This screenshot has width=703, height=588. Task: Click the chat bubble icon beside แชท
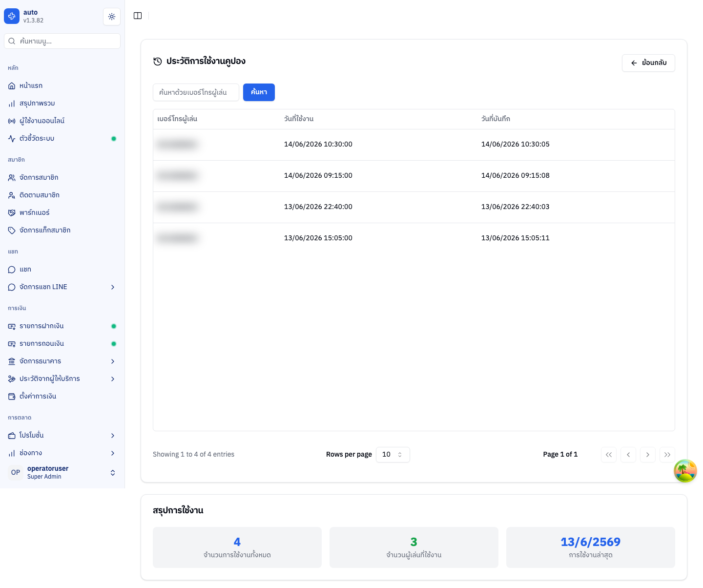tap(12, 270)
